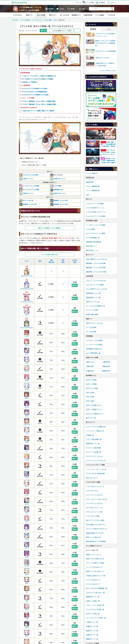The height and width of the screenshot is (644, 129).
Task: Click the 魔物植物・モベルベ(VH) icon
Action: click(x=52, y=201)
